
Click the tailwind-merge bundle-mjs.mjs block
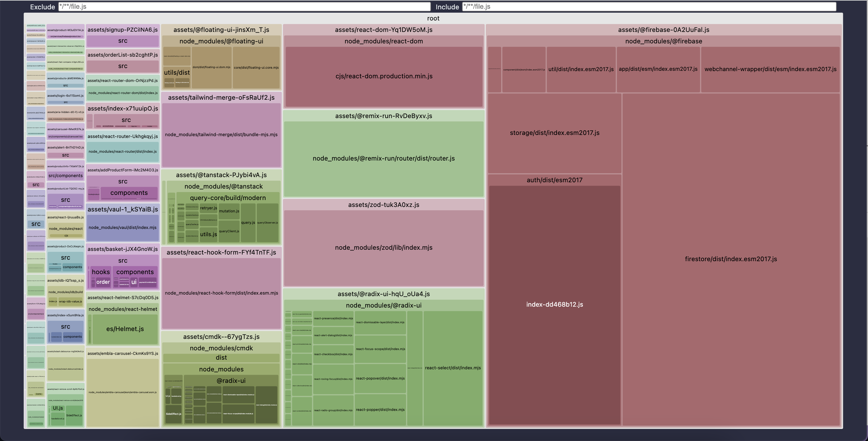[221, 135]
